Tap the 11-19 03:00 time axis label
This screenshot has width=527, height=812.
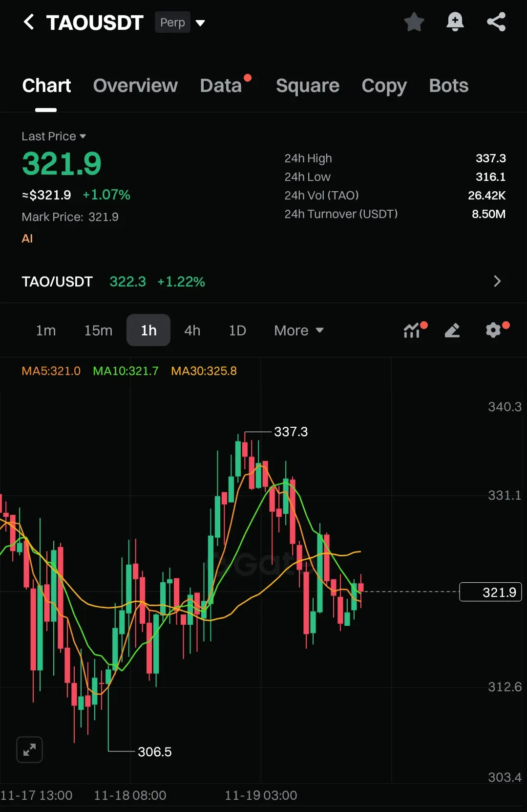pos(261,795)
